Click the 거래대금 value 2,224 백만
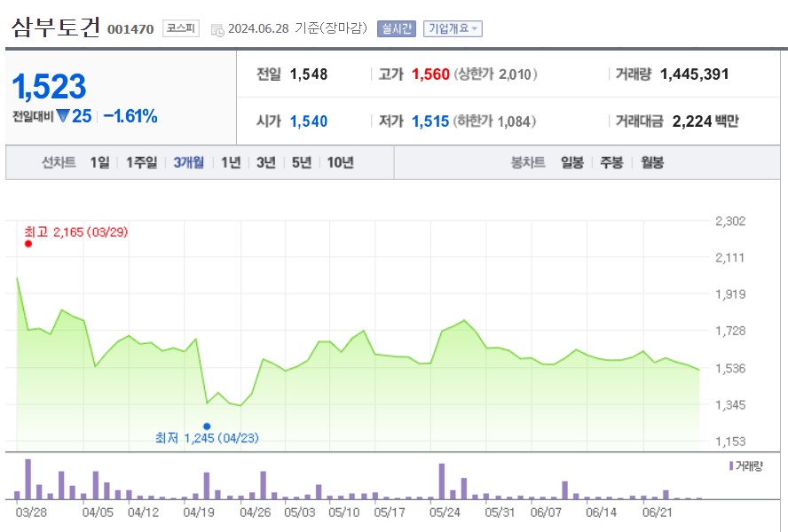The width and height of the screenshot is (788, 532). (705, 121)
